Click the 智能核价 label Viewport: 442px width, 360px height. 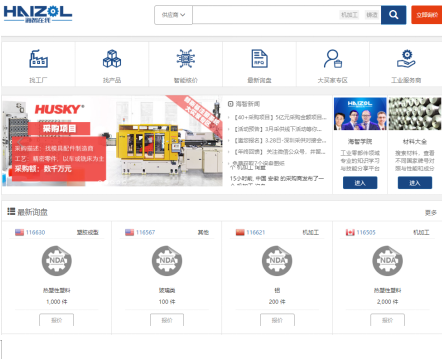186,80
